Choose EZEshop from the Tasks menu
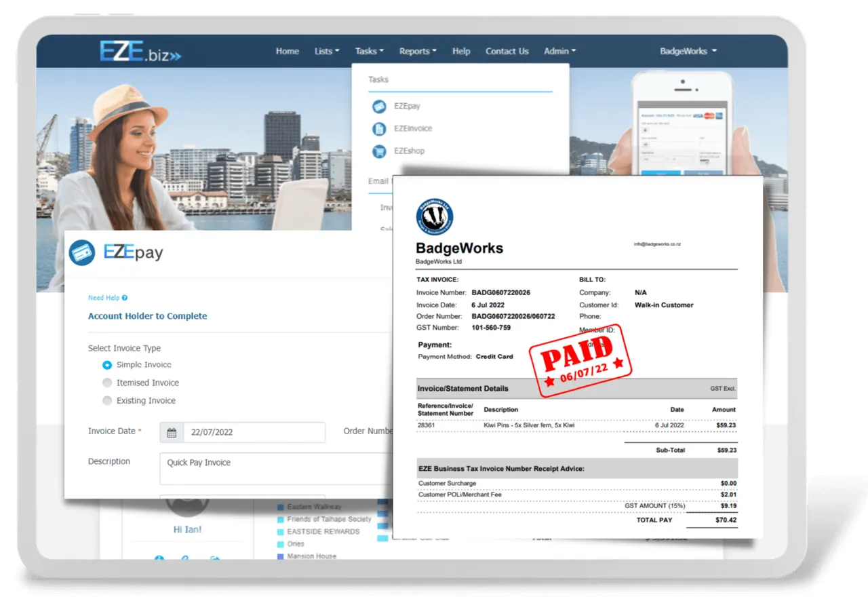Image resolution: width=868 pixels, height=599 pixels. tap(409, 151)
